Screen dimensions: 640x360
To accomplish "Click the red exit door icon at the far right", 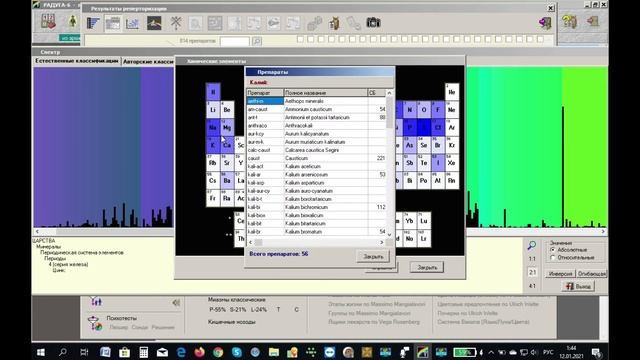I will pyautogui.click(x=593, y=21).
